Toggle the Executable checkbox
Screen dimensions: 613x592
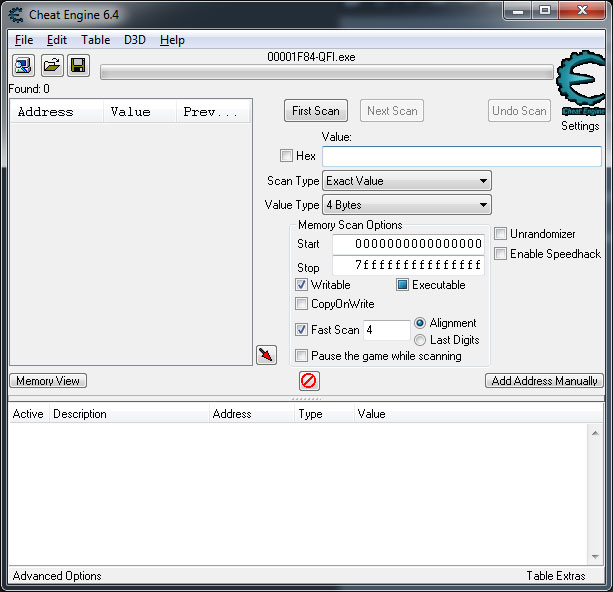pyautogui.click(x=402, y=285)
